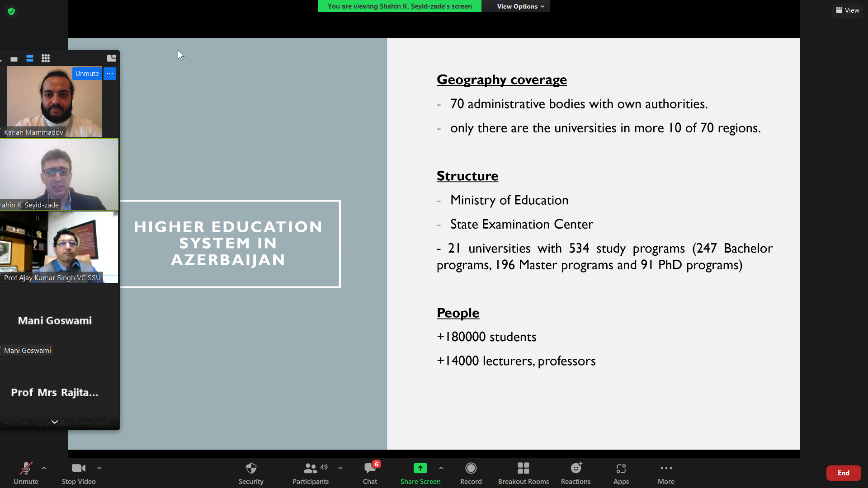Expand View Options dropdown

520,6
